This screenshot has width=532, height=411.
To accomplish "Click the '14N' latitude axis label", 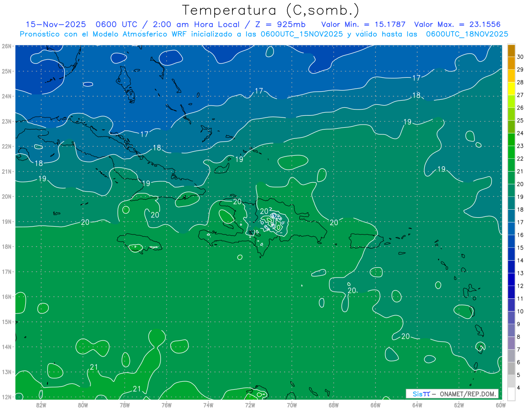I will click(7, 347).
